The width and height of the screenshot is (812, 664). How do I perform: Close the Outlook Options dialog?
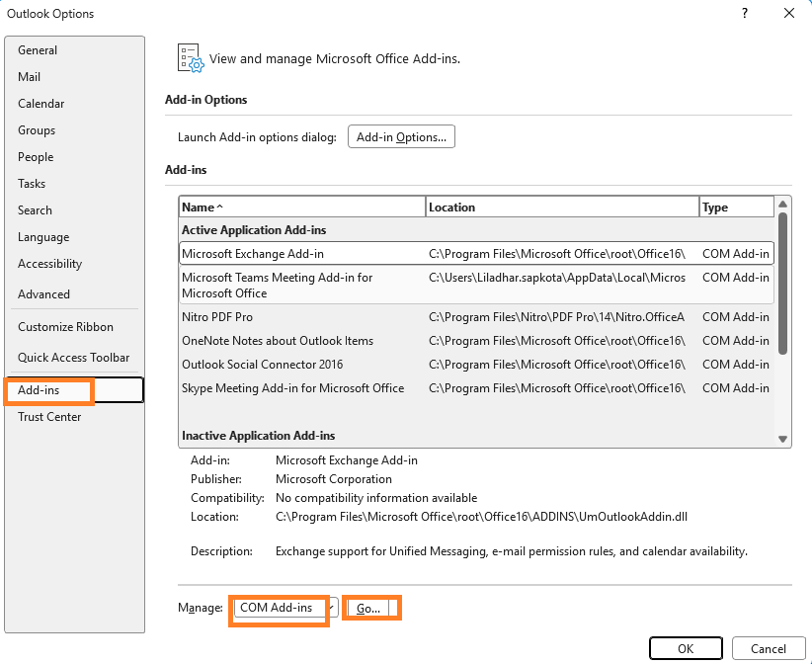click(789, 13)
